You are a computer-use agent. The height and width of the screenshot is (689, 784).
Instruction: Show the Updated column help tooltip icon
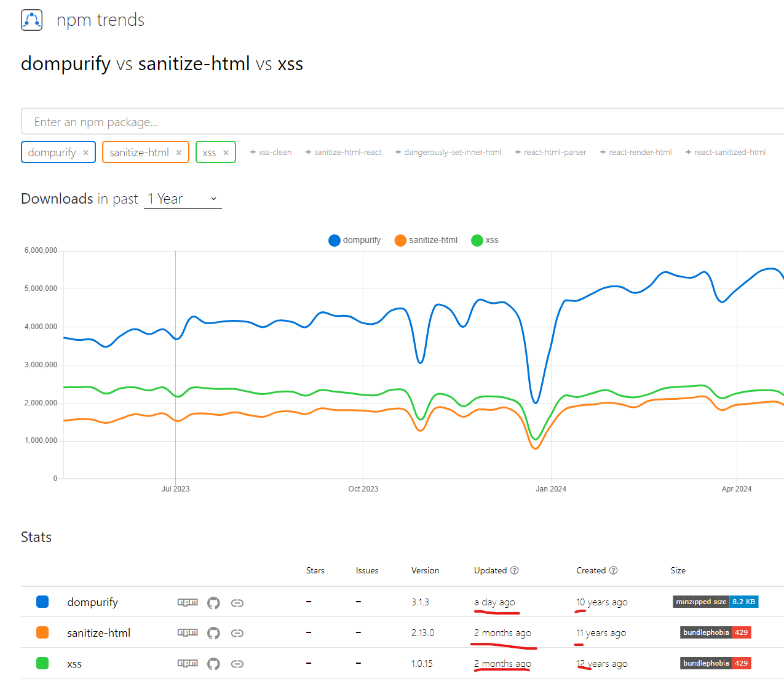click(x=515, y=570)
